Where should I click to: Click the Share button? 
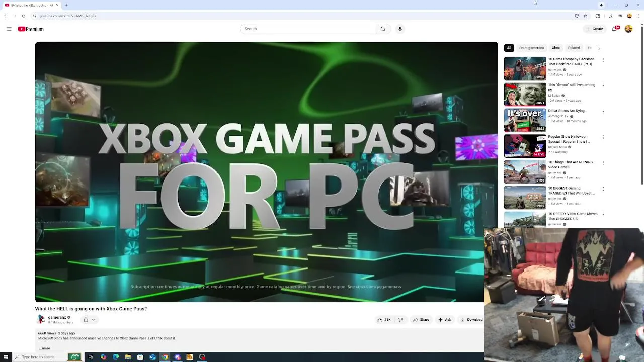click(x=421, y=320)
